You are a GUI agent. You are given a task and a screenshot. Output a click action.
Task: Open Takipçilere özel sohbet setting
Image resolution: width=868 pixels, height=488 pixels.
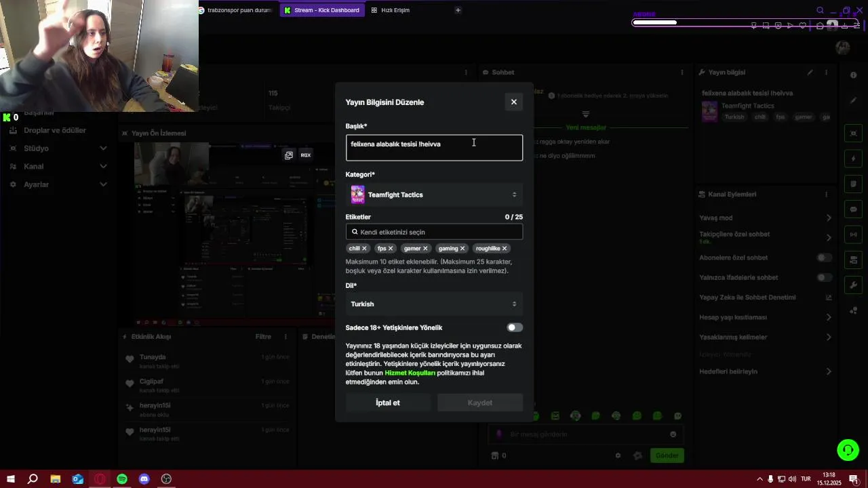[x=765, y=237]
